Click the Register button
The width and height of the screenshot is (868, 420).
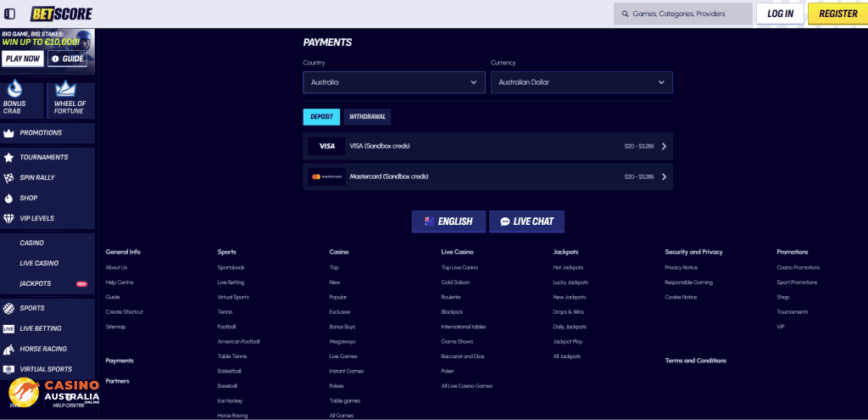(x=838, y=14)
